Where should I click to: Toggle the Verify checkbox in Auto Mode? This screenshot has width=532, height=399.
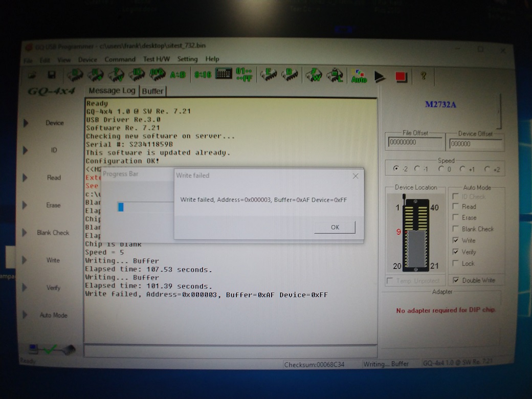click(456, 252)
